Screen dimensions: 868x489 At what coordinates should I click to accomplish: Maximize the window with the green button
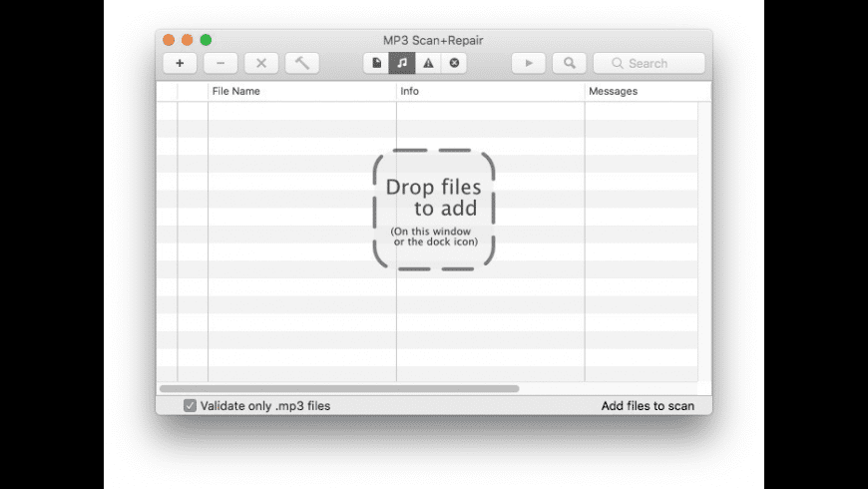pyautogui.click(x=206, y=40)
